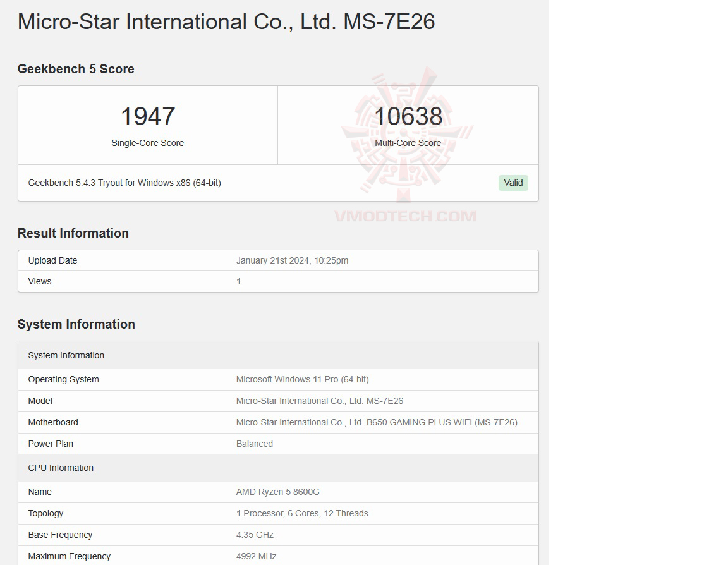
Task: Click the 'Geekbench 5.4.3 Tryout for Windows x86 (64-bit)' text
Action: point(124,183)
